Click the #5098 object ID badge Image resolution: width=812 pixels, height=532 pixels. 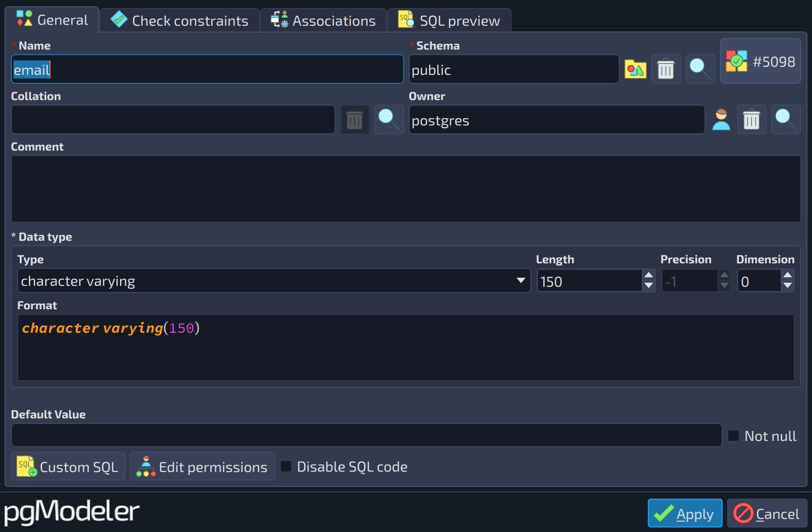tap(761, 61)
